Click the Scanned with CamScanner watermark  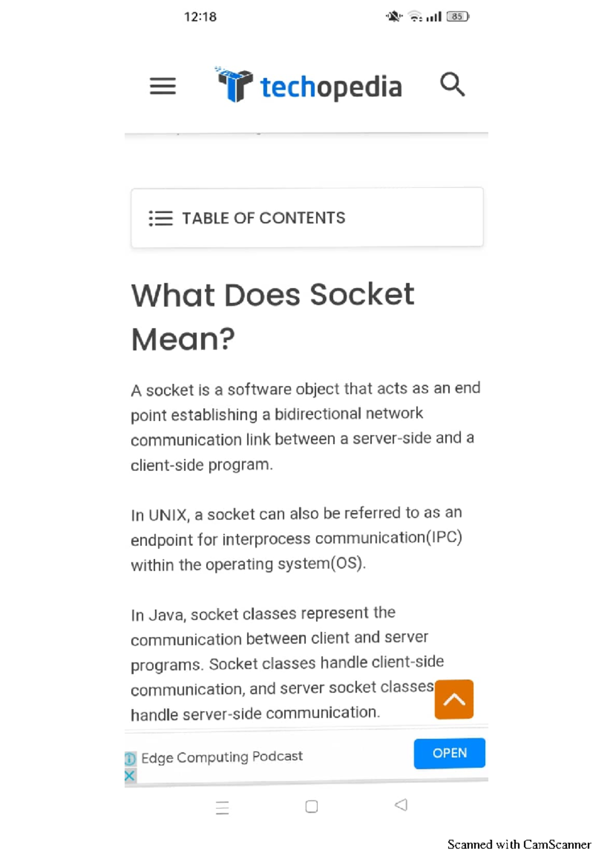(x=519, y=844)
